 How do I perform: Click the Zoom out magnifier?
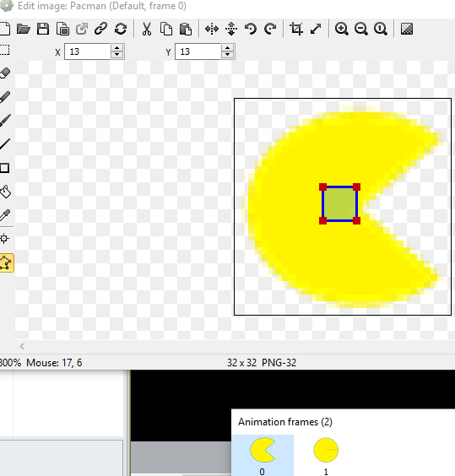361,29
